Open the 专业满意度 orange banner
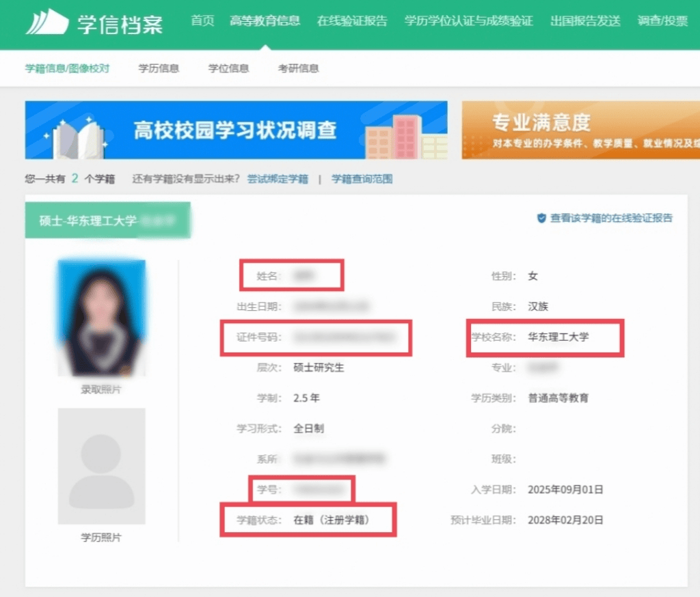This screenshot has width=700, height=597. pyautogui.click(x=581, y=130)
